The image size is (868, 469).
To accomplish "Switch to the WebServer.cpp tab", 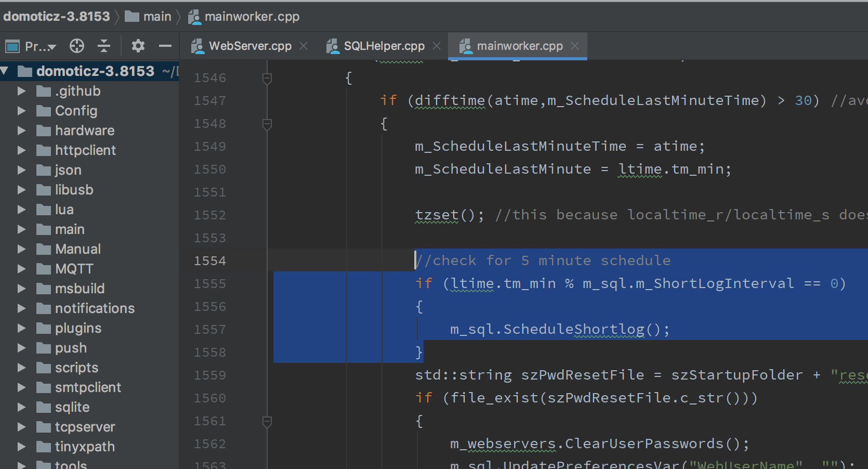I will tap(250, 46).
